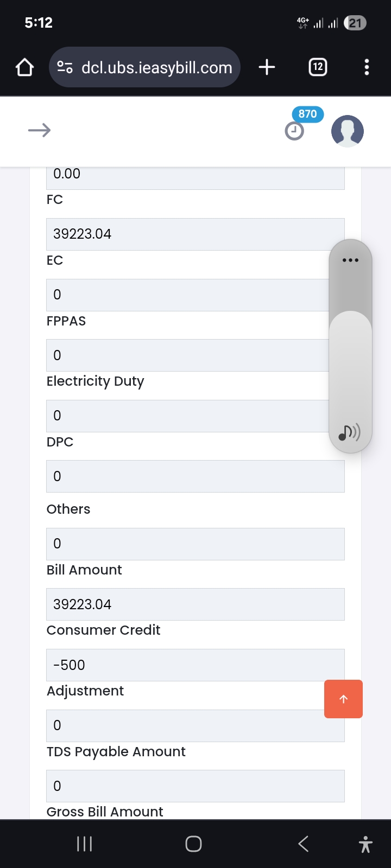Image resolution: width=391 pixels, height=868 pixels.
Task: Click the dcl.ubs.ieasybill.com address bar
Action: [156, 67]
